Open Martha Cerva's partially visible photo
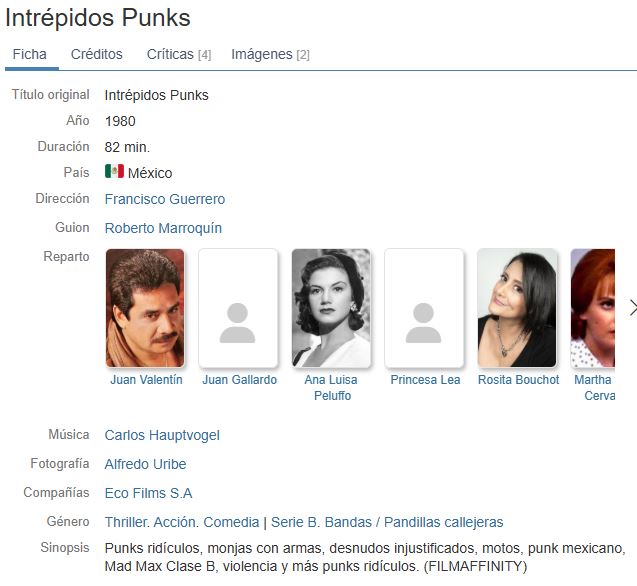Screen dimensions: 637x586 coord(593,308)
